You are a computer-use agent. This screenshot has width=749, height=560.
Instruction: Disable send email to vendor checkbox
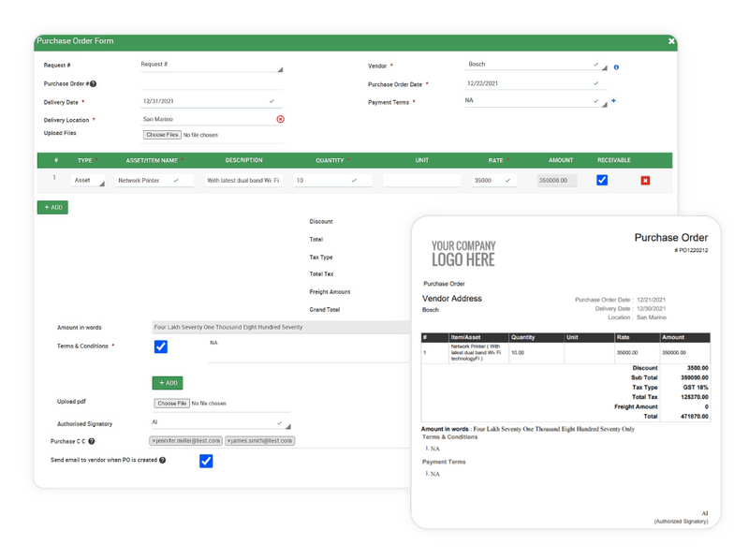[x=206, y=461]
